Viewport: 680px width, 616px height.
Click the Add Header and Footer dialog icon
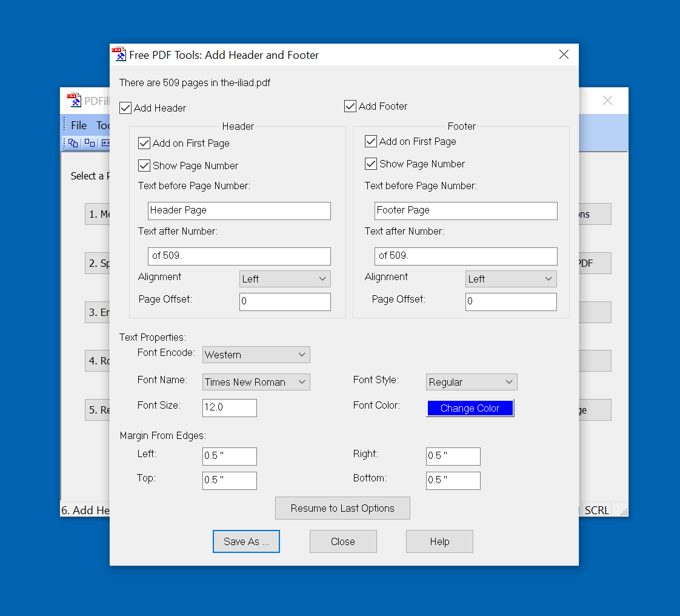(x=119, y=54)
